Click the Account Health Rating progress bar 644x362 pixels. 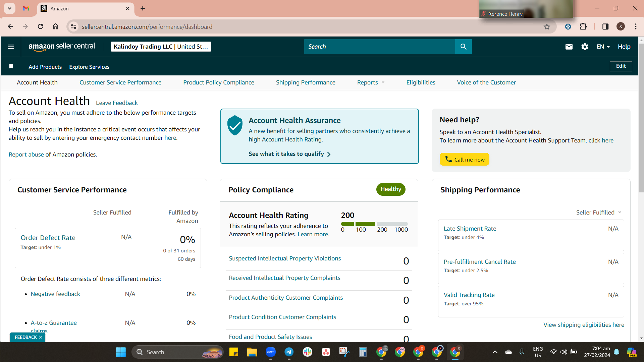(x=374, y=224)
